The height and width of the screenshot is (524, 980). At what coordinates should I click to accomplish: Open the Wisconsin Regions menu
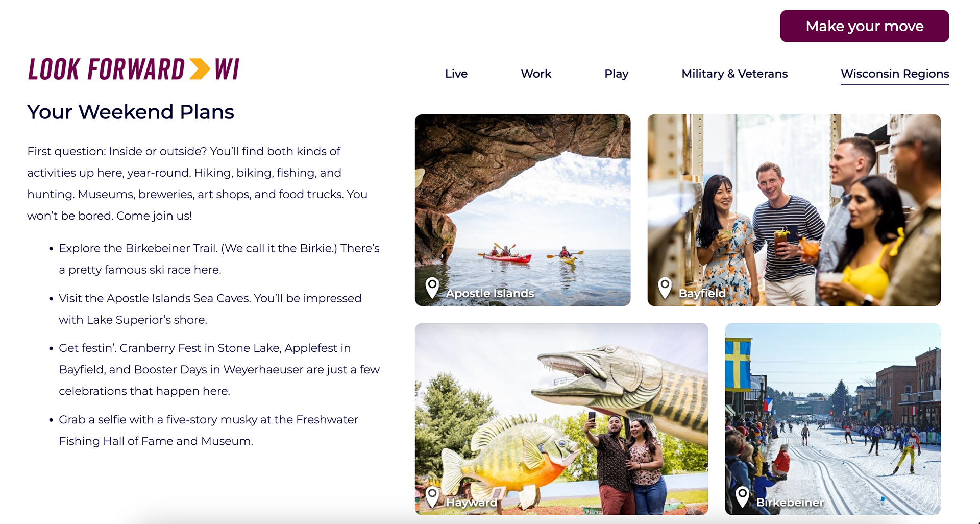click(895, 74)
